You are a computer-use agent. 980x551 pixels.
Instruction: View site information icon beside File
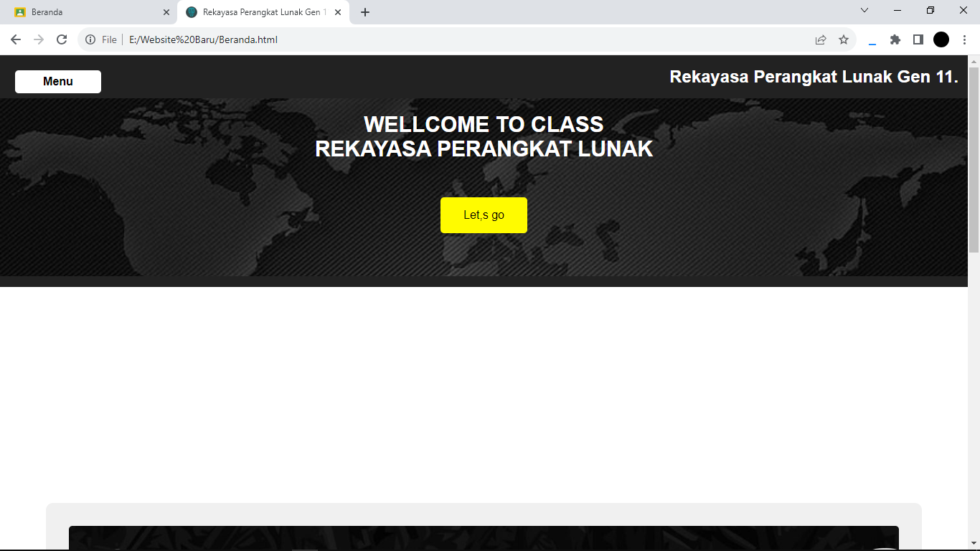pyautogui.click(x=90, y=39)
